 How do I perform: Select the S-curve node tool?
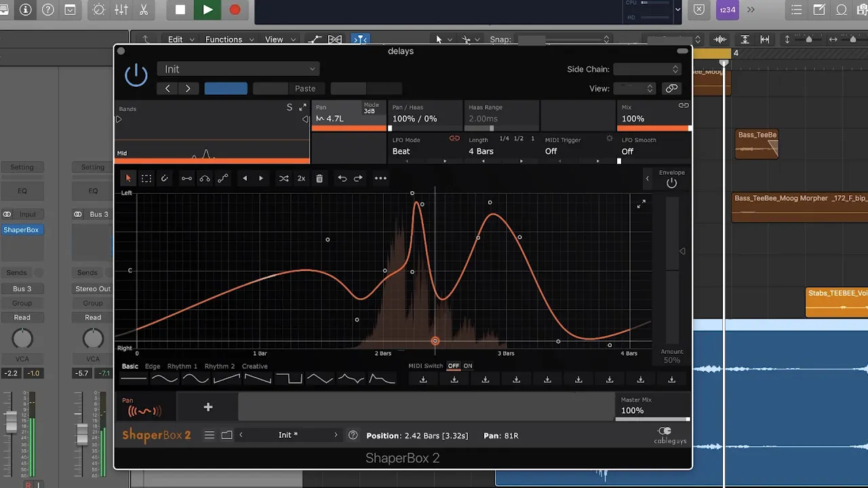point(222,178)
